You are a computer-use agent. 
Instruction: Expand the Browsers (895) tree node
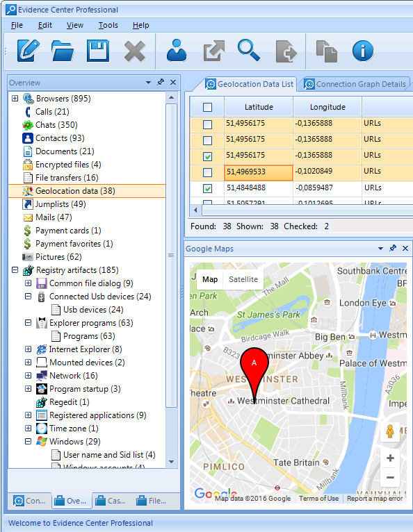pos(15,99)
